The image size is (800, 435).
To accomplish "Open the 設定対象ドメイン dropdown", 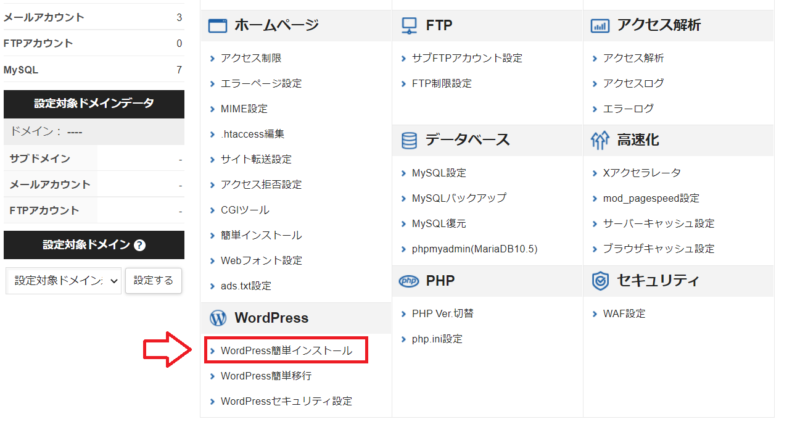I will 64,281.
